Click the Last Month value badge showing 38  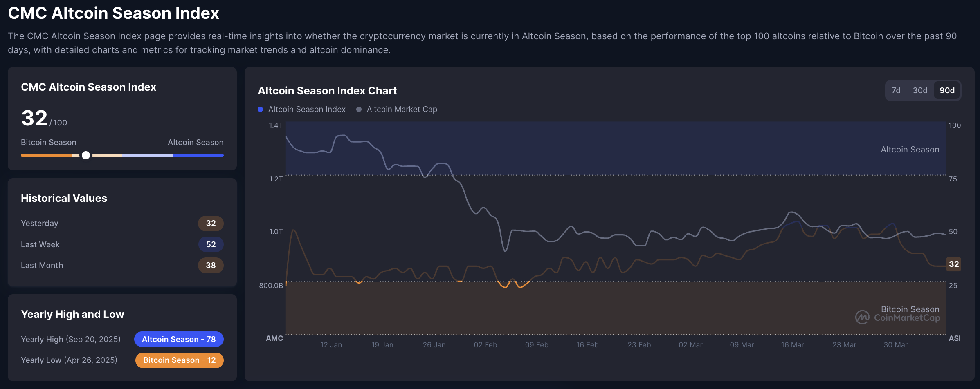click(211, 265)
